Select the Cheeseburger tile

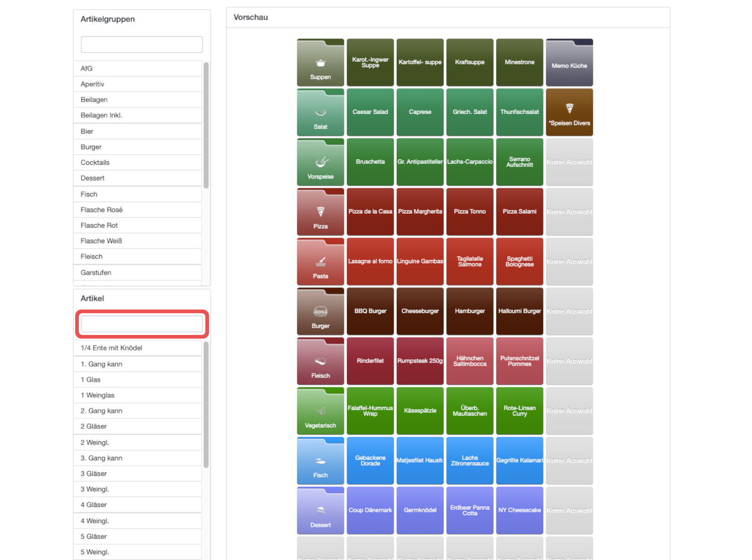click(420, 311)
